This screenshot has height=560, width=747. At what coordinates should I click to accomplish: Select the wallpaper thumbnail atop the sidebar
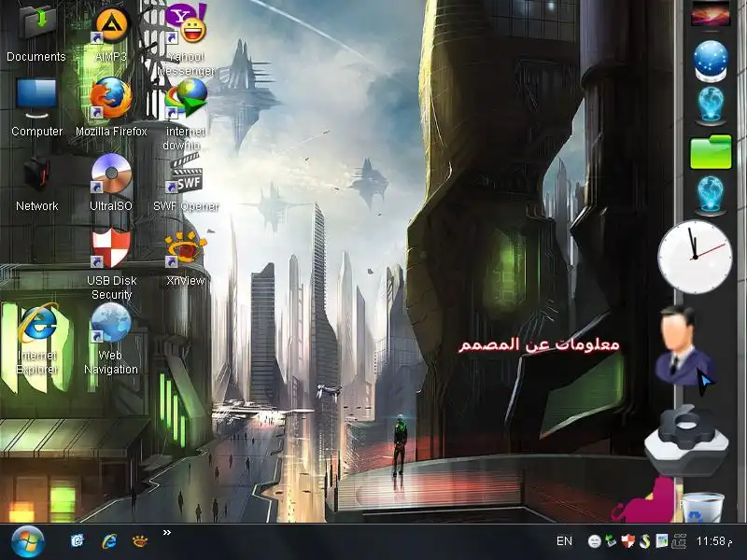[711, 13]
